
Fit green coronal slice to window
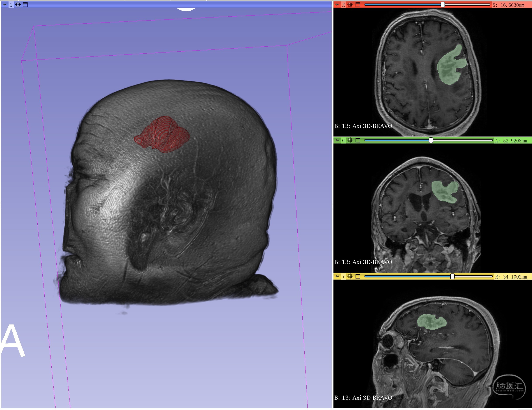(x=350, y=140)
